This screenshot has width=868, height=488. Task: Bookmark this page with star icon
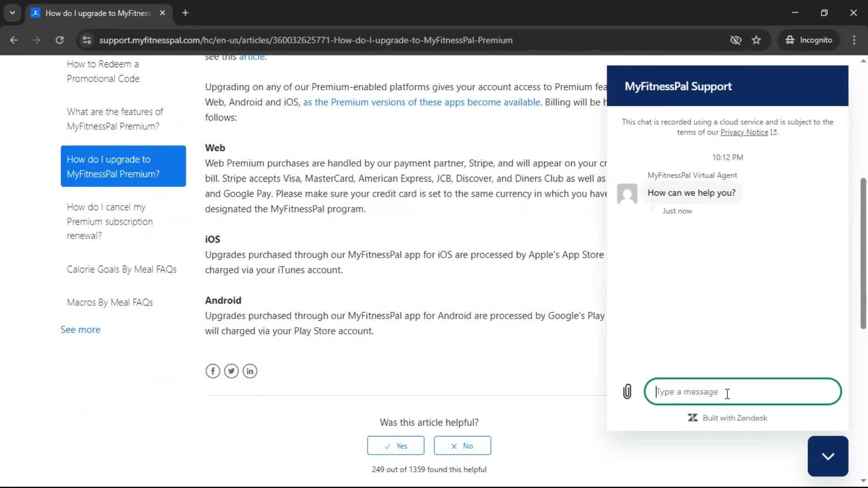pyautogui.click(x=756, y=40)
